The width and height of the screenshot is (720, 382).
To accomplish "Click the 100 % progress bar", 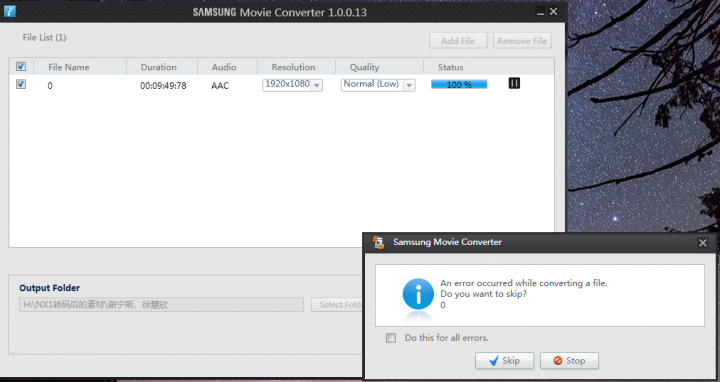I will click(x=459, y=84).
